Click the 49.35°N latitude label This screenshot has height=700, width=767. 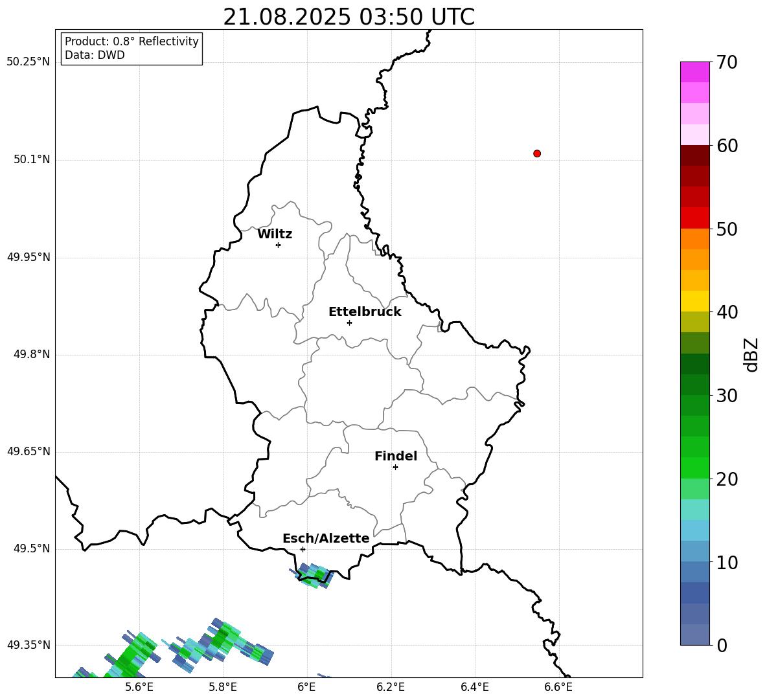[x=29, y=645]
